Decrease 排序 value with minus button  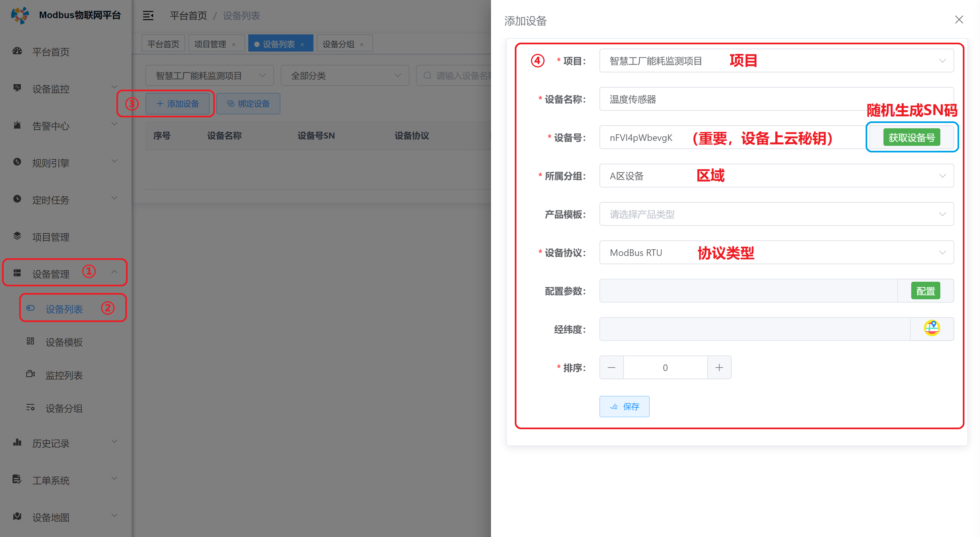pos(612,367)
